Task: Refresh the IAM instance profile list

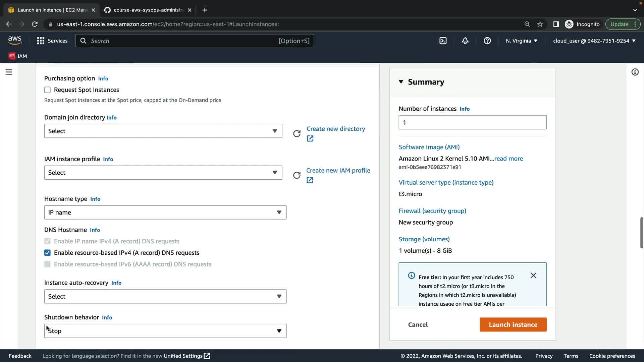Action: coord(297,175)
